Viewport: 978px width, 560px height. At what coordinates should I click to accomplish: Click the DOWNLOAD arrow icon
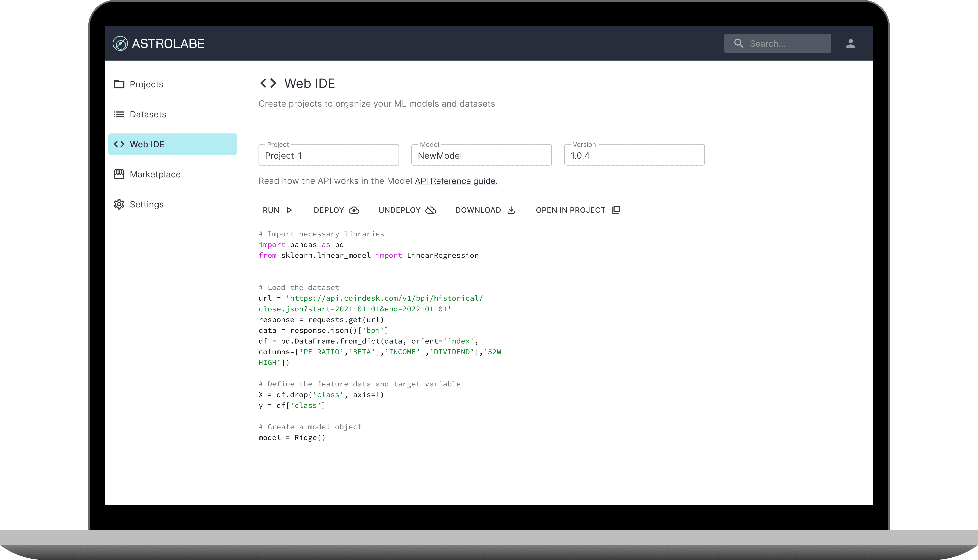[x=511, y=210]
